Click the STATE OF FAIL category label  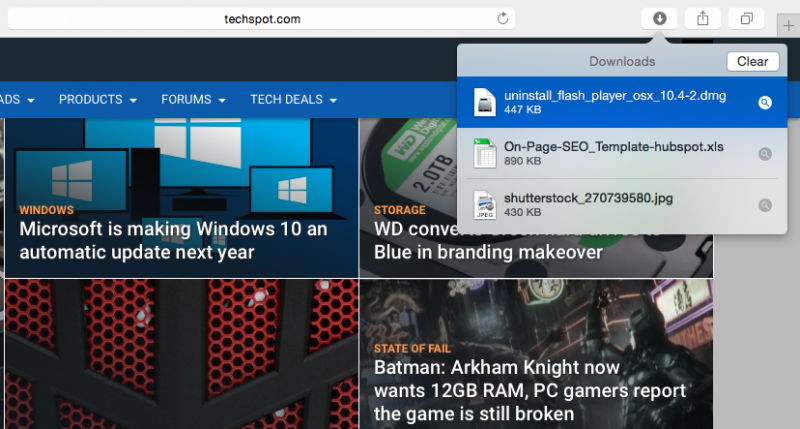coord(412,348)
